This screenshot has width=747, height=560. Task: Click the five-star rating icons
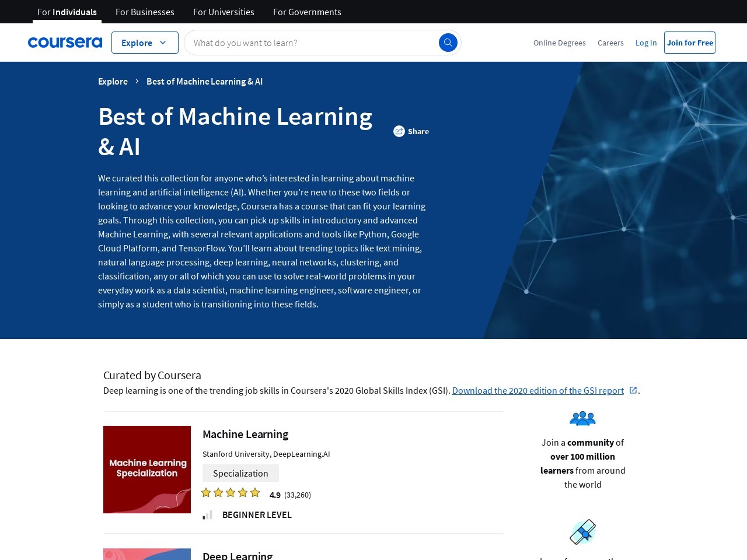(231, 493)
